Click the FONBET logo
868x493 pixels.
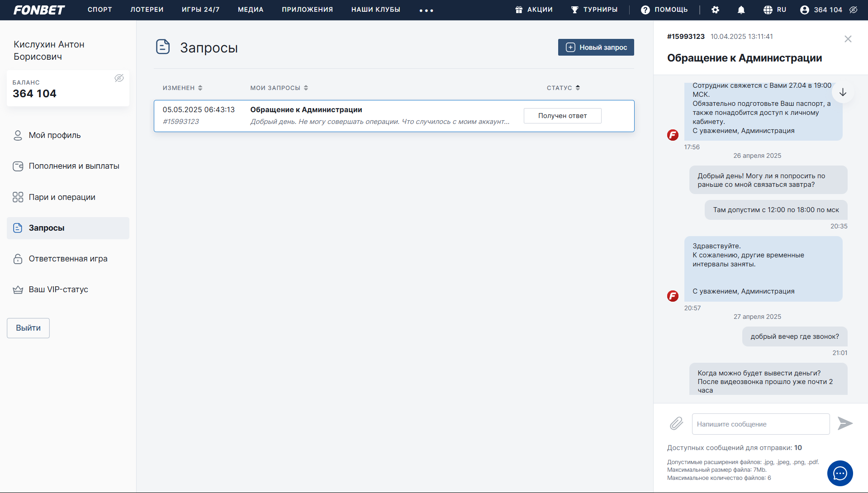(39, 10)
